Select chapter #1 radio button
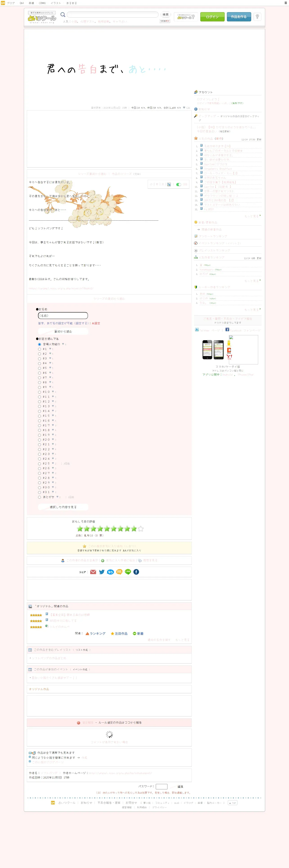 click(39, 349)
